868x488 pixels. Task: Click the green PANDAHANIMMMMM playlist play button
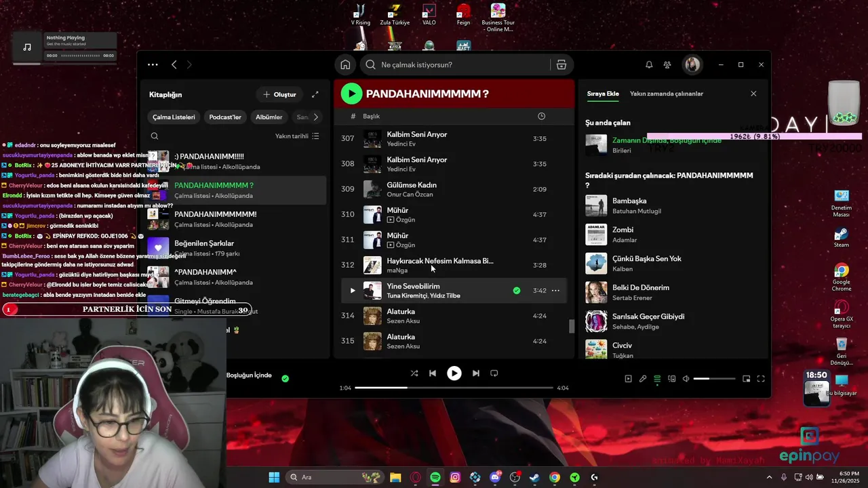pyautogui.click(x=351, y=94)
